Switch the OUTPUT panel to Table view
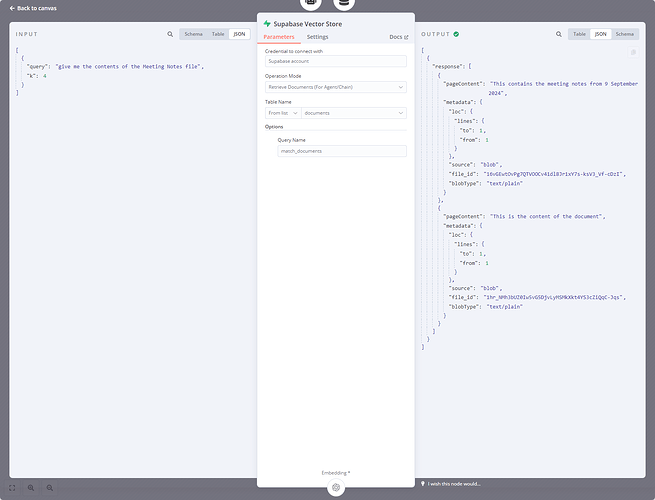The image size is (655, 500). click(x=579, y=34)
